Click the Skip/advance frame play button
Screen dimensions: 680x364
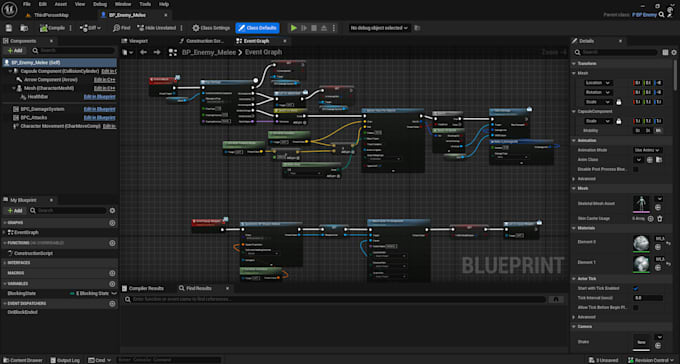(x=304, y=28)
